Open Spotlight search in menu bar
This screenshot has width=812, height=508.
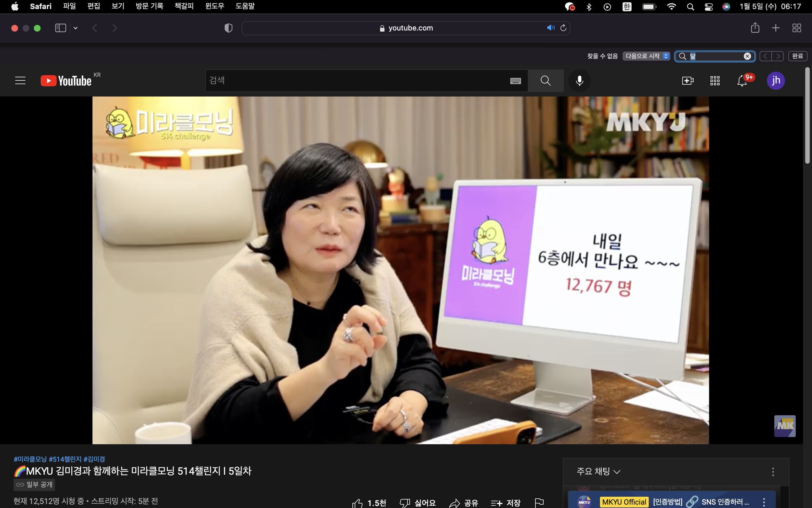(690, 7)
